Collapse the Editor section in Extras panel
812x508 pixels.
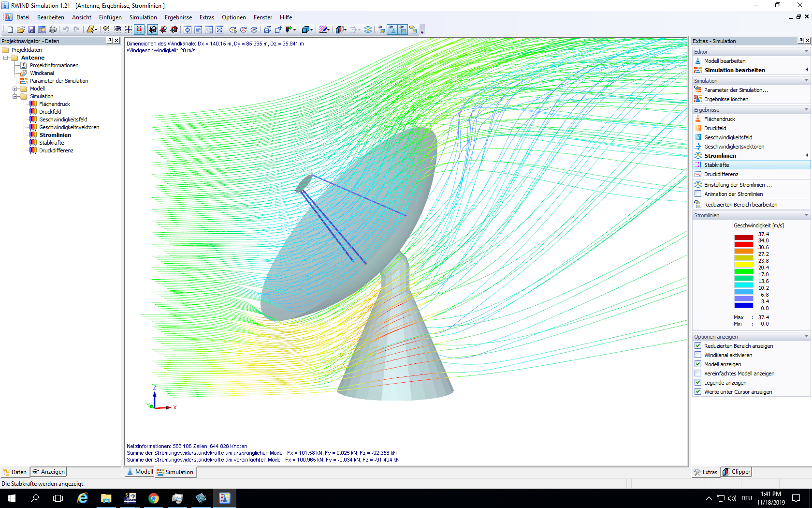806,52
